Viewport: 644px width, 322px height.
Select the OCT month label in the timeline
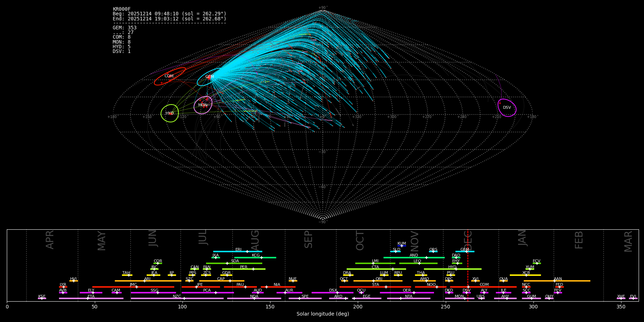(x=360, y=240)
